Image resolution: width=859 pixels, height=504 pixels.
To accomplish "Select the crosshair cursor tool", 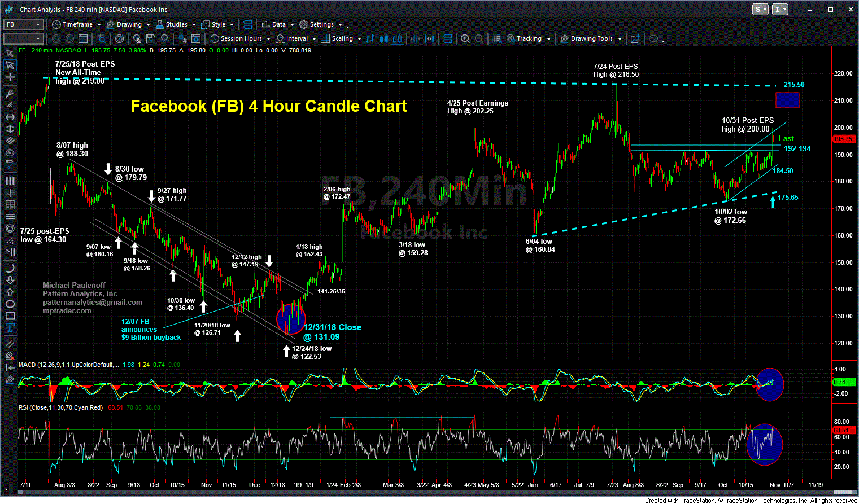I will click(x=10, y=77).
